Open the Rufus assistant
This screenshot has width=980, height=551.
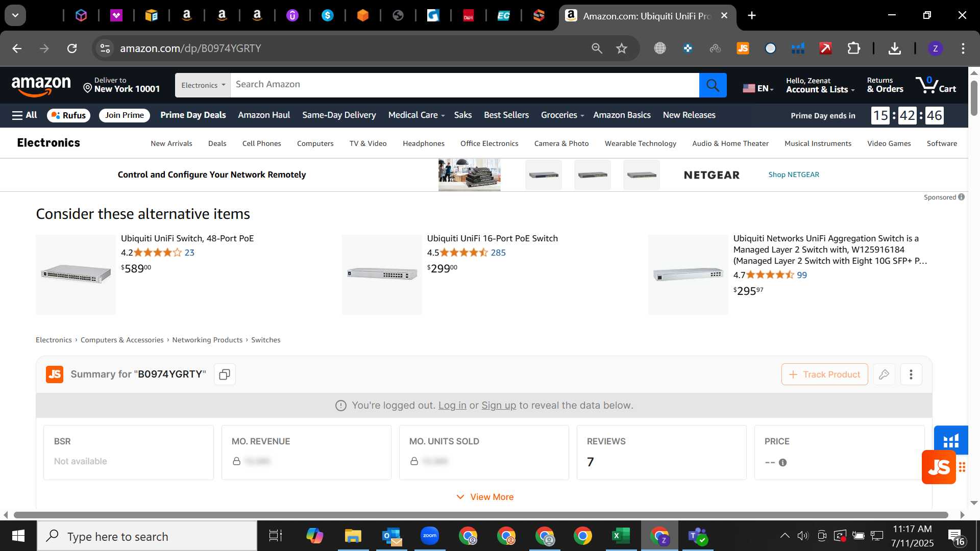click(69, 115)
